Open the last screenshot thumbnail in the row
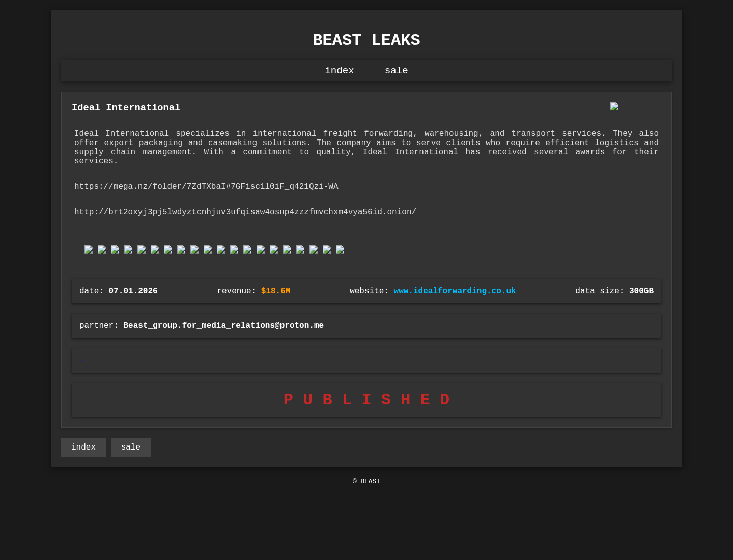The image size is (733, 560). (340, 249)
